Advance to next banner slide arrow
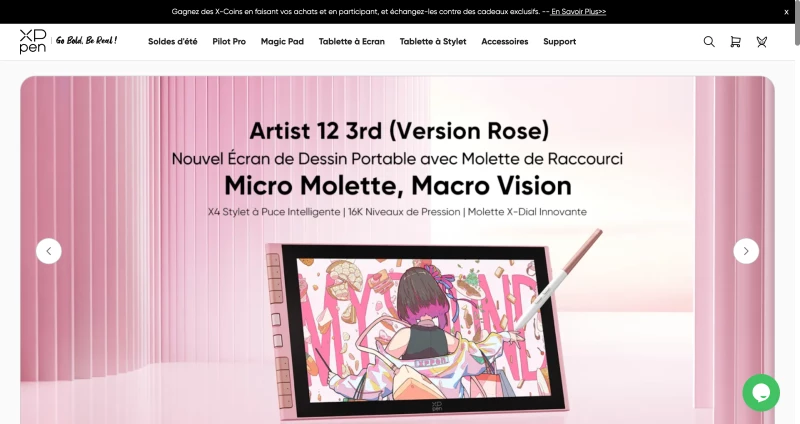 pos(746,251)
